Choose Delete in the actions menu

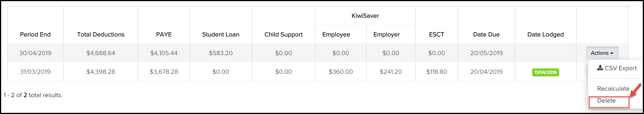point(606,101)
